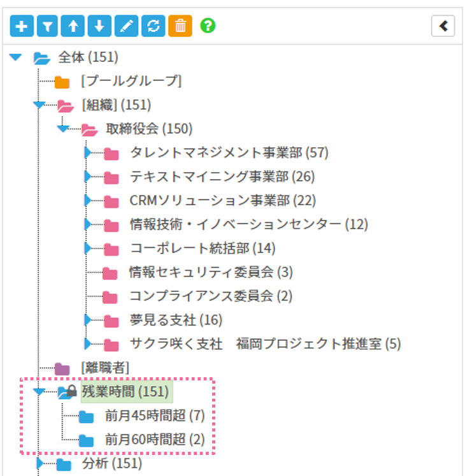The image size is (465, 476).
Task: Expand 夢見る支社 folder arrow
Action: 88,320
